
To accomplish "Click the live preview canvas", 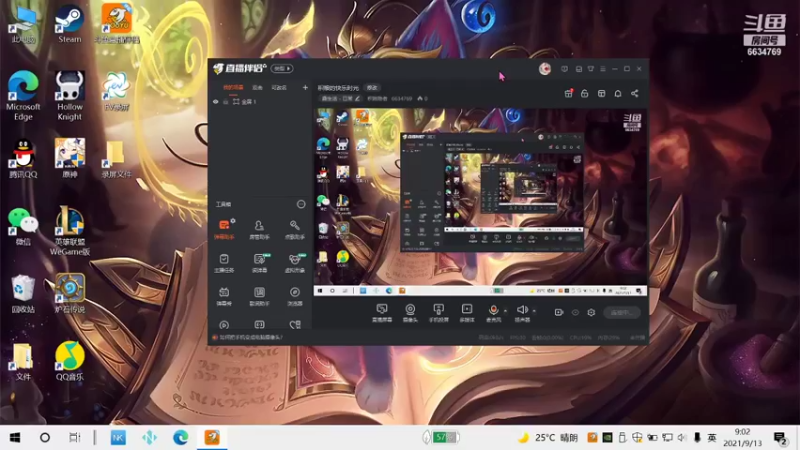I will pyautogui.click(x=480, y=202).
